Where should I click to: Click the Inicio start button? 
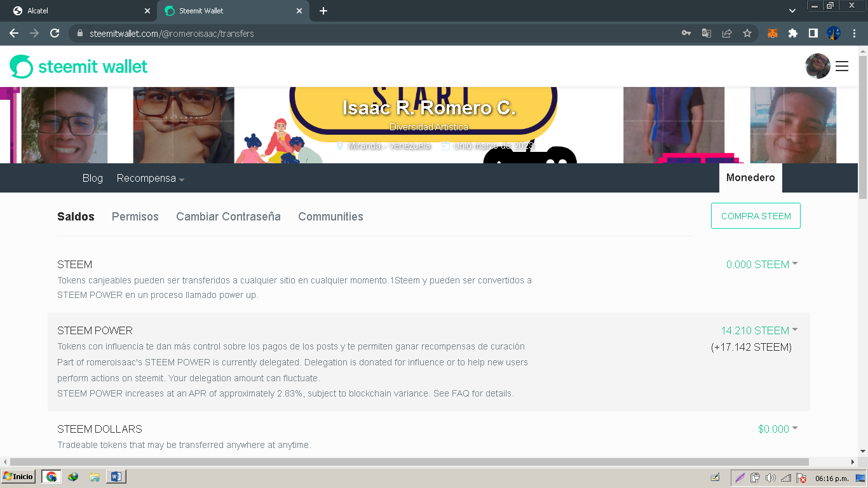(18, 477)
